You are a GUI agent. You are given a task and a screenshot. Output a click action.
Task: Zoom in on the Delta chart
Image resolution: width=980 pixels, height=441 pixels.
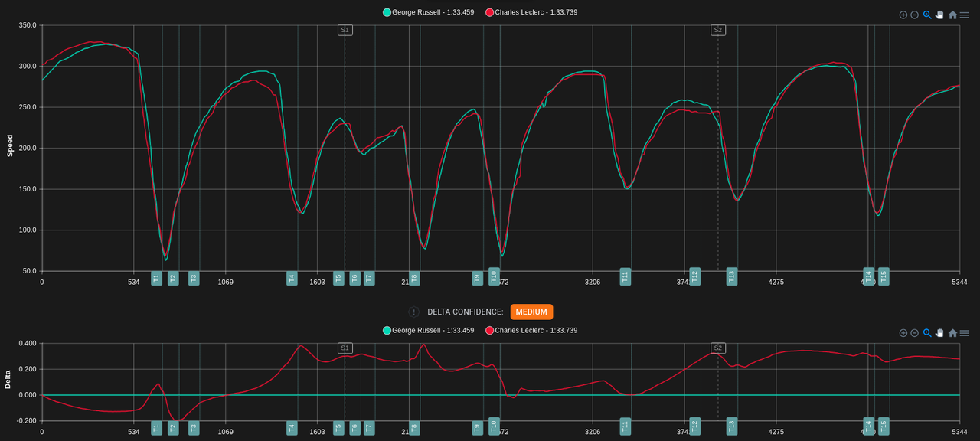tap(903, 333)
